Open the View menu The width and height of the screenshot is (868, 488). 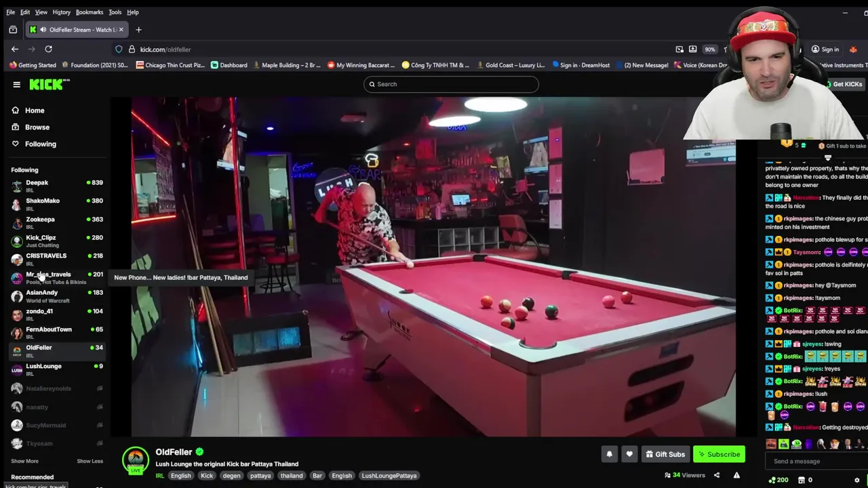point(41,12)
